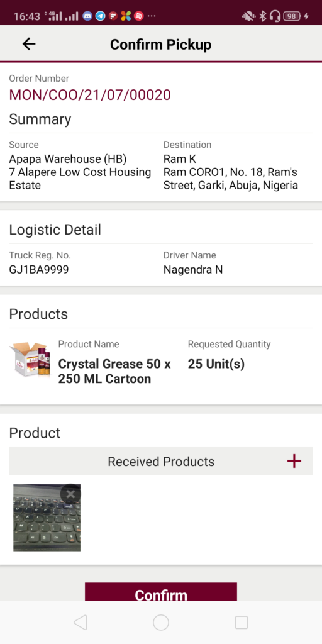The height and width of the screenshot is (644, 322).
Task: Click the Confirm button
Action: point(161,592)
